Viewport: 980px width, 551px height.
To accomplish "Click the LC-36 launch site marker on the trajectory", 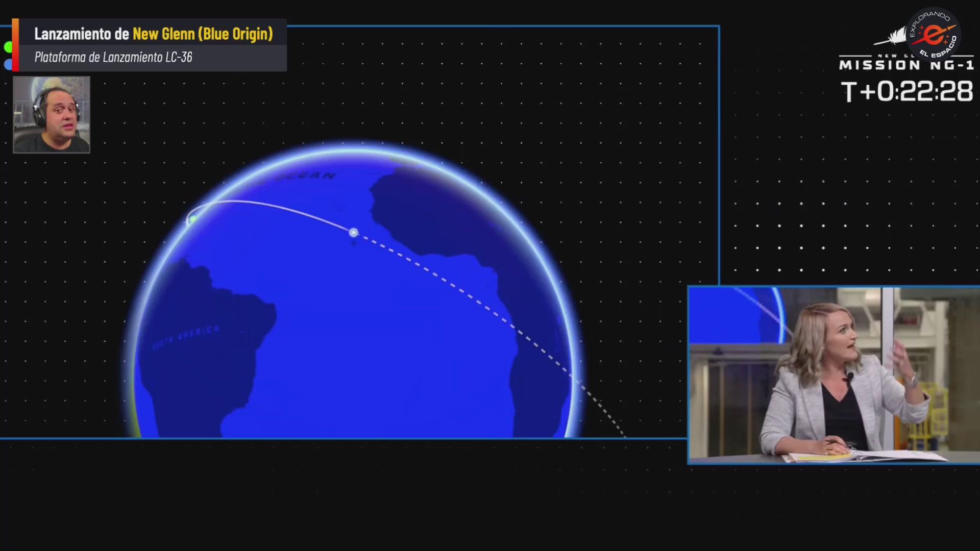I will (193, 219).
